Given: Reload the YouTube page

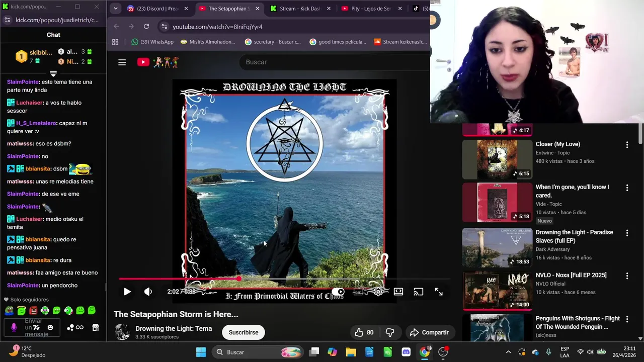Looking at the screenshot, I should tap(146, 26).
